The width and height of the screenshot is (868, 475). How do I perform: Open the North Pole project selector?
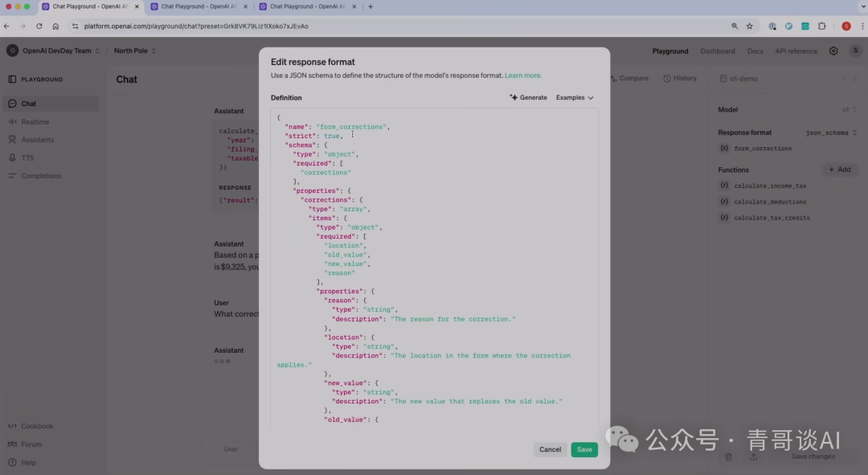click(134, 51)
